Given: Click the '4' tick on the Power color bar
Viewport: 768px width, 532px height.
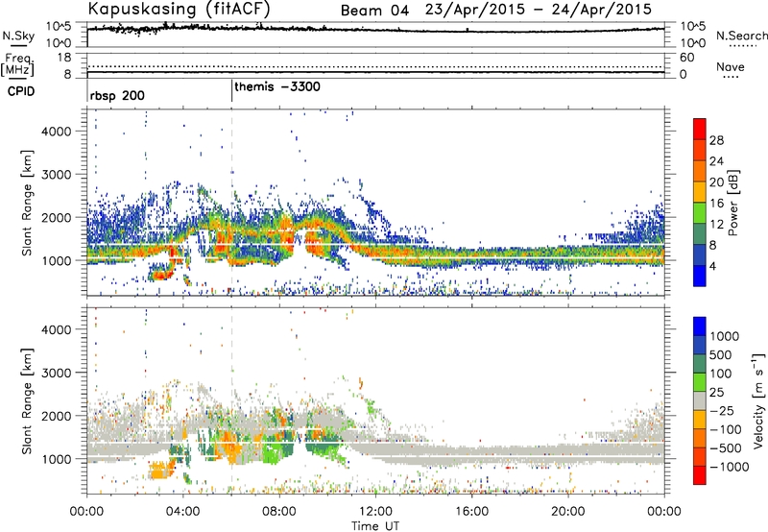Looking at the screenshot, I should point(713,266).
